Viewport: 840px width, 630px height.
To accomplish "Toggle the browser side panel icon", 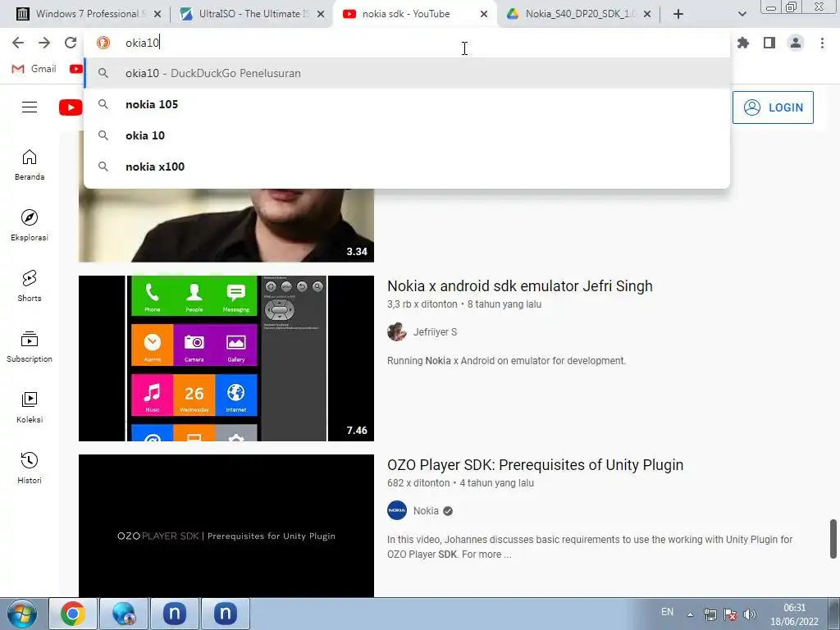I will (769, 43).
